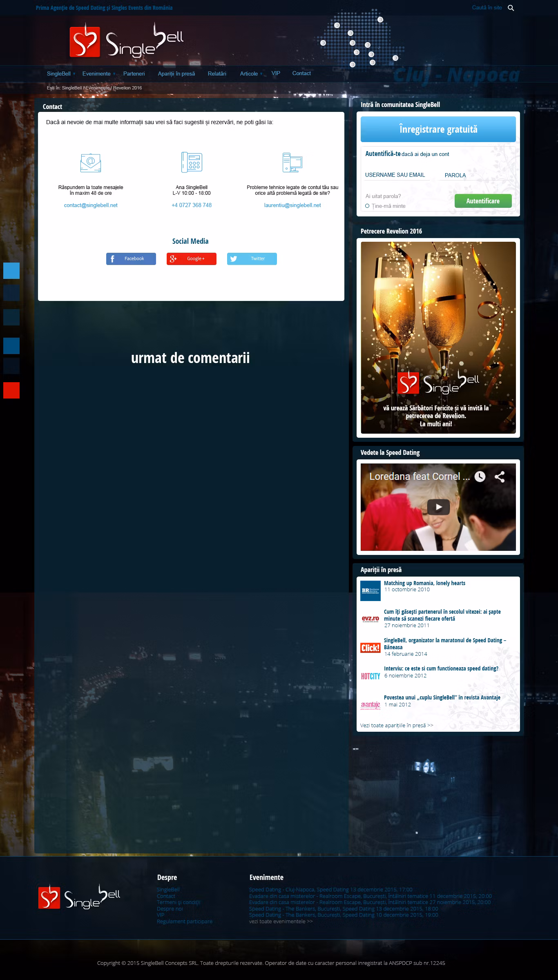The width and height of the screenshot is (558, 980).
Task: Click the Google+ g icon
Action: click(173, 259)
